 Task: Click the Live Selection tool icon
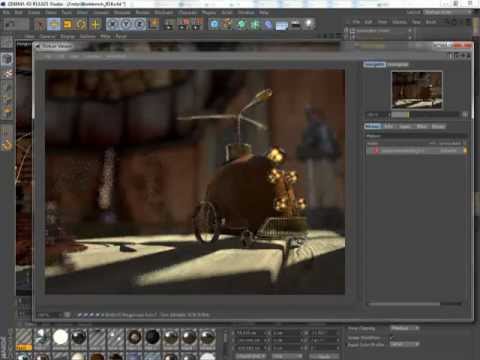pos(40,24)
